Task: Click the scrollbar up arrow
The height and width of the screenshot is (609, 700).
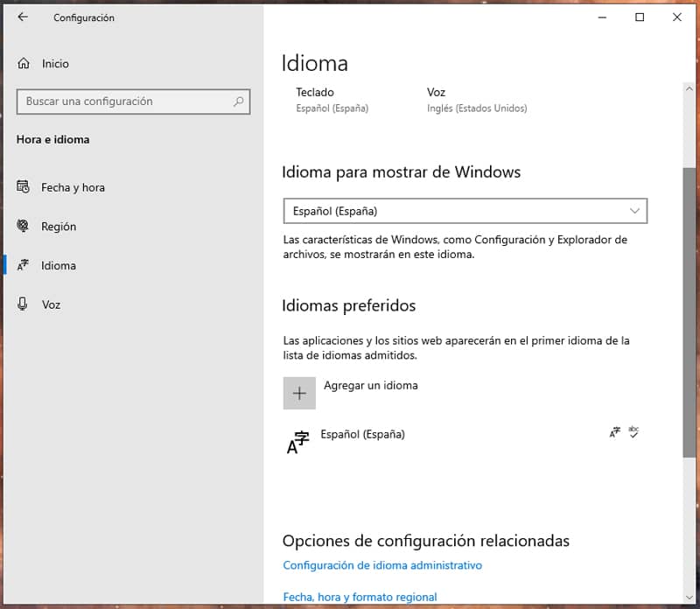Action: click(x=689, y=89)
